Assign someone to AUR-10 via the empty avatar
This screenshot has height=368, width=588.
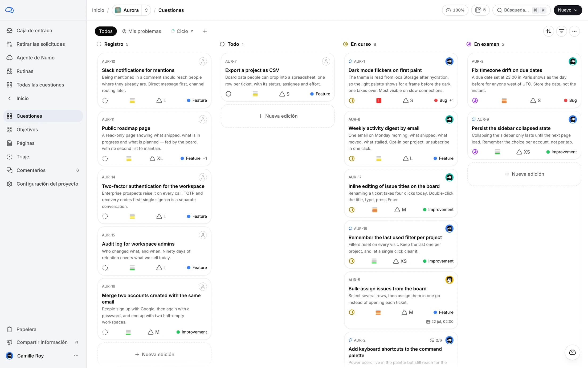203,62
